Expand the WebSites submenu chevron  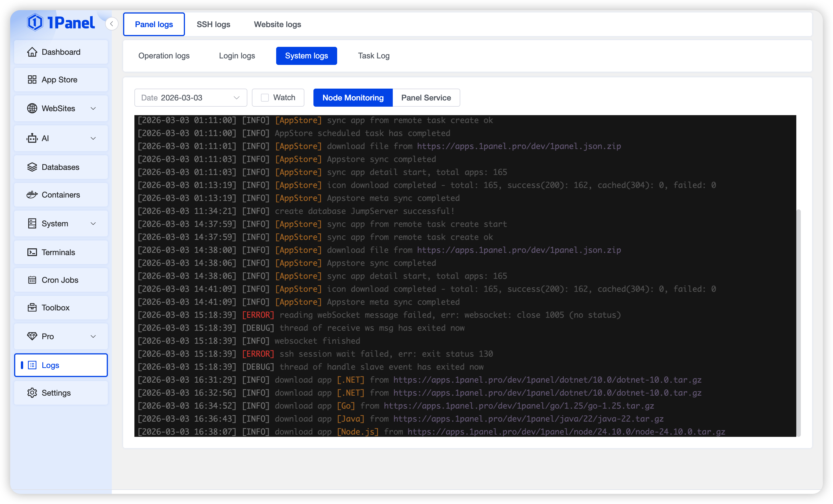pos(93,108)
